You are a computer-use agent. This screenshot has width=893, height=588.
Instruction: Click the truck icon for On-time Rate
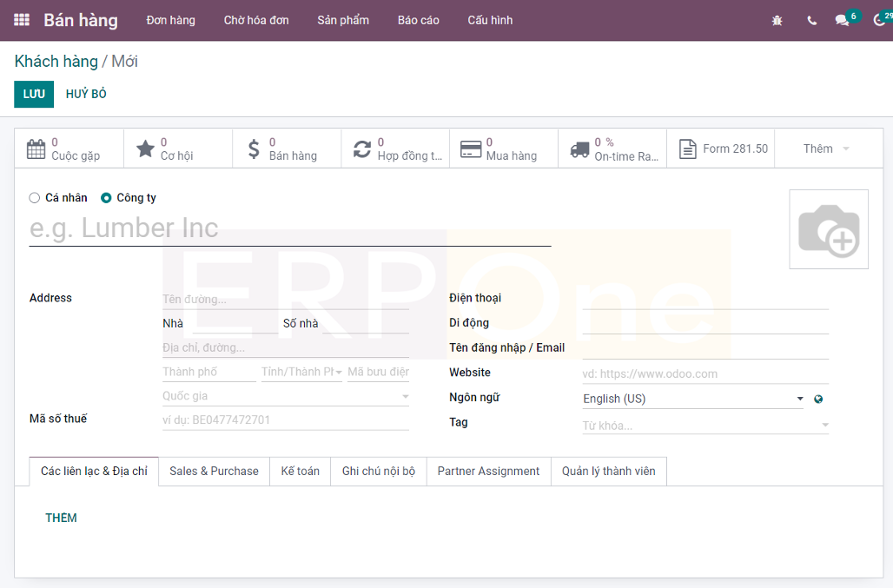[x=579, y=149]
